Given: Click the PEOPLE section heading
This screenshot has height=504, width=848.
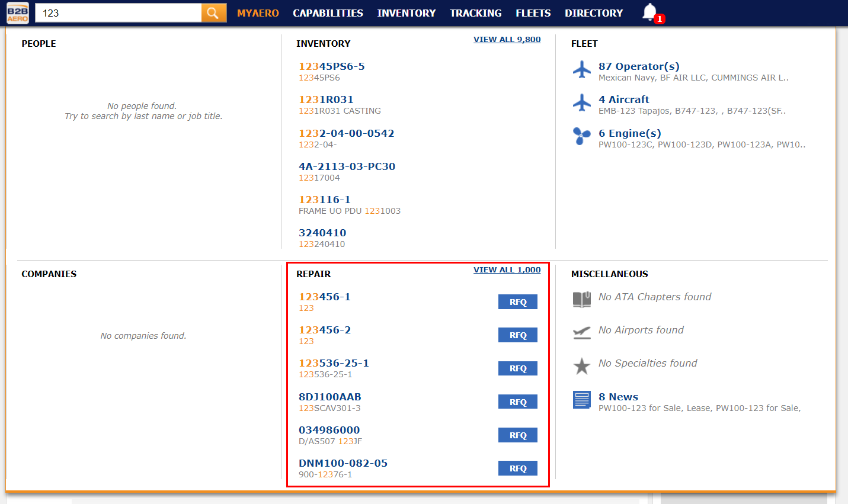Looking at the screenshot, I should coord(39,44).
